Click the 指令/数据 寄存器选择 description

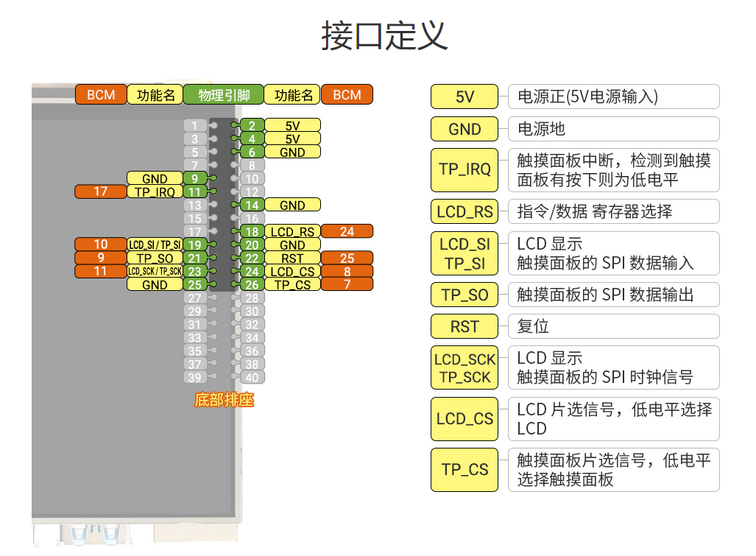pyautogui.click(x=614, y=211)
